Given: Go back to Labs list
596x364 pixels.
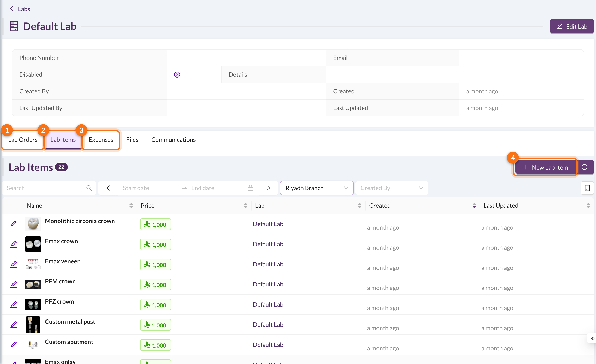Looking at the screenshot, I should click(x=20, y=9).
